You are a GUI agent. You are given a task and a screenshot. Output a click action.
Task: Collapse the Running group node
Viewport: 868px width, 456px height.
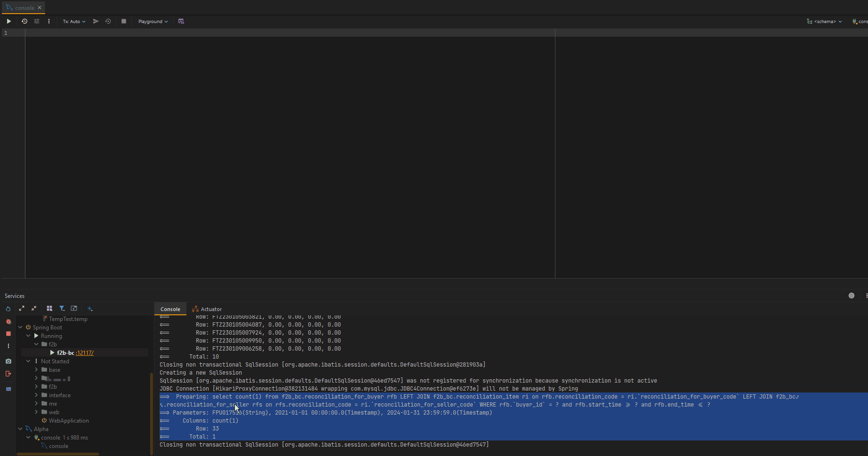(x=28, y=336)
